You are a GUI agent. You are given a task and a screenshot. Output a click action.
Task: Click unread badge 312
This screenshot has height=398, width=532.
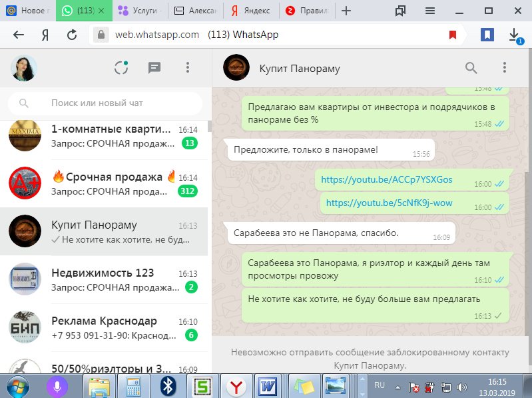[187, 191]
